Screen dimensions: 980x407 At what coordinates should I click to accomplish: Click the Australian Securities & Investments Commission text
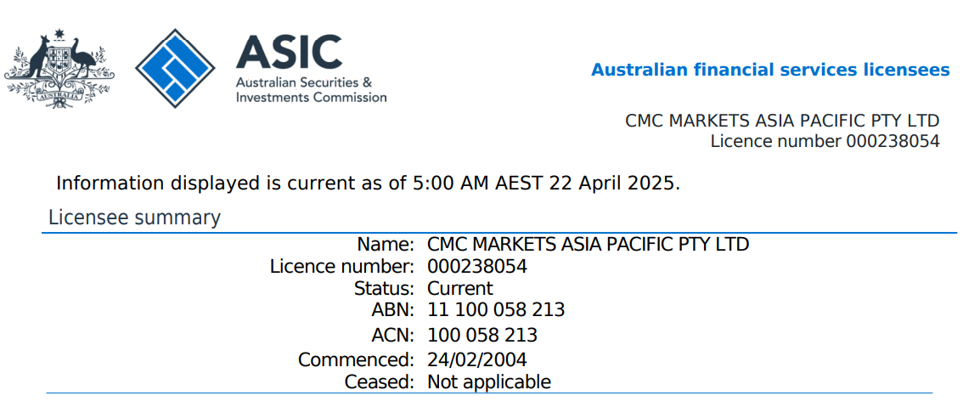(311, 90)
